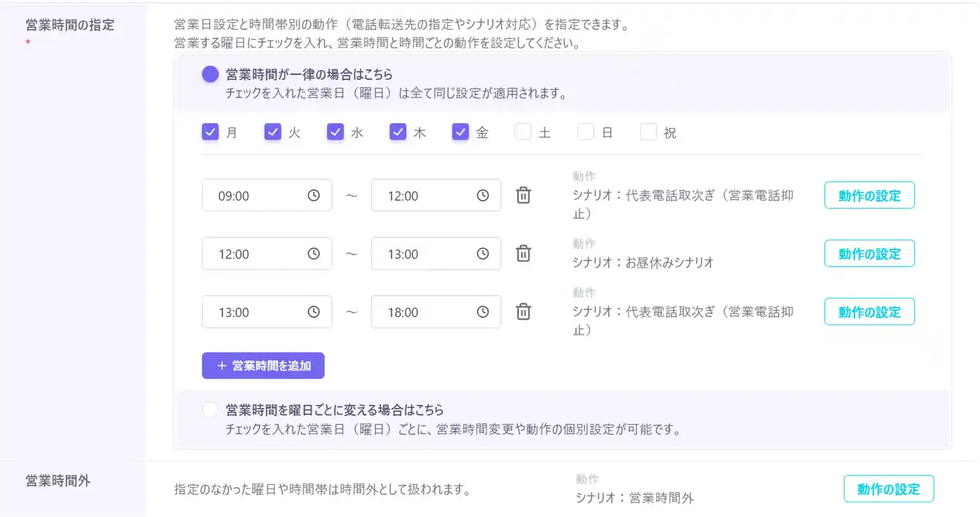Click trash icon for 12:00–13:00 lunch row

pyautogui.click(x=523, y=254)
